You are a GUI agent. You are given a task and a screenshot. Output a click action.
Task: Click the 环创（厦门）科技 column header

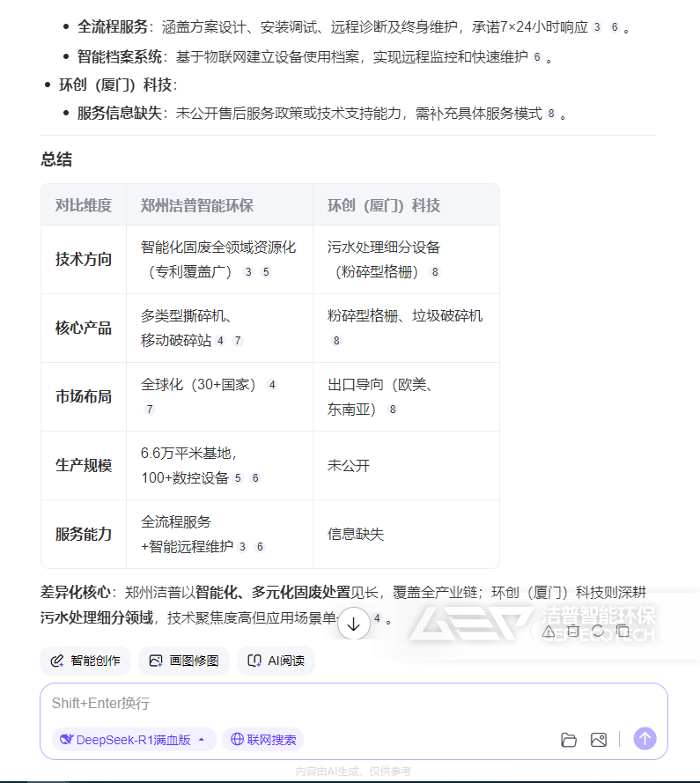[384, 205]
